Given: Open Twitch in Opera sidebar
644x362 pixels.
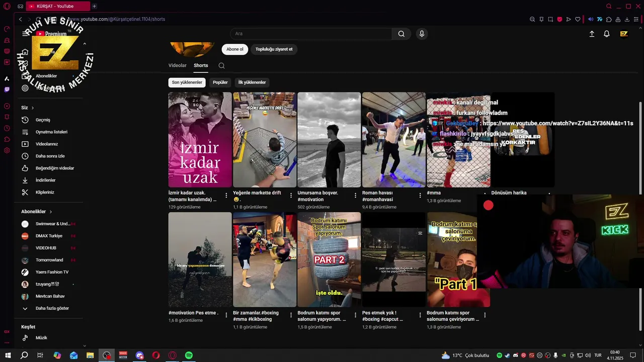Looking at the screenshot, I should 7,89.
